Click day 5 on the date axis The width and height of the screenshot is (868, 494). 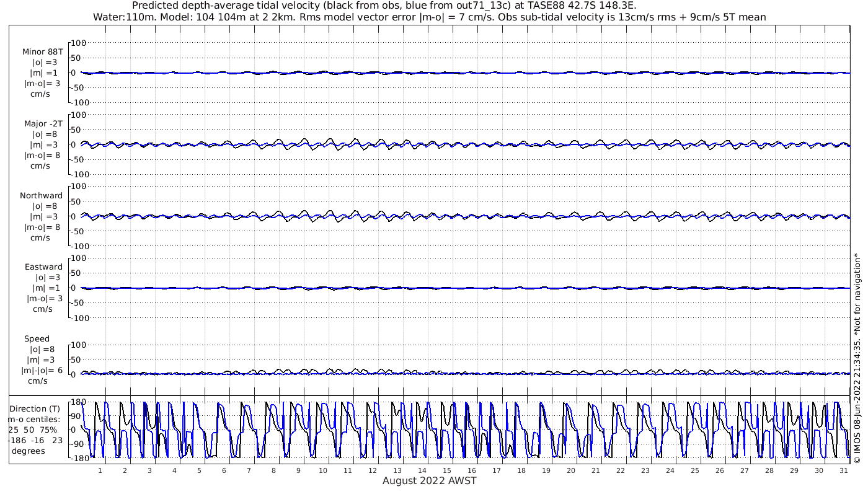[199, 470]
